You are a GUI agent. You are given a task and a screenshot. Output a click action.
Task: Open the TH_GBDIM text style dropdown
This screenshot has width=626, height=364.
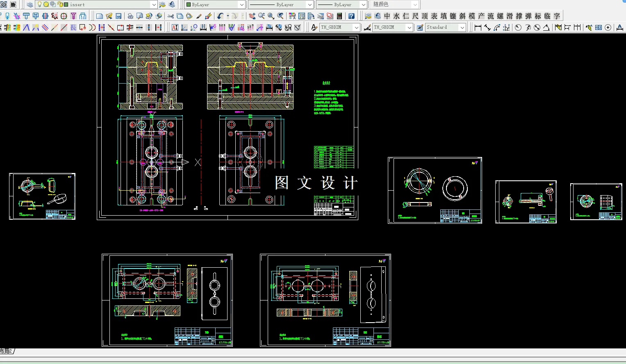pos(356,27)
